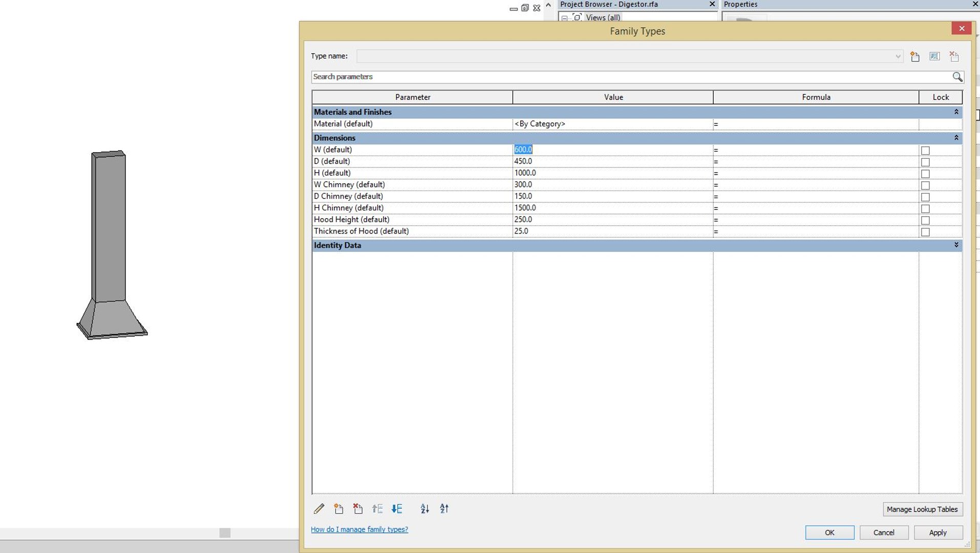The height and width of the screenshot is (553, 980).
Task: Move parameter down with blue arrow icon
Action: (397, 508)
